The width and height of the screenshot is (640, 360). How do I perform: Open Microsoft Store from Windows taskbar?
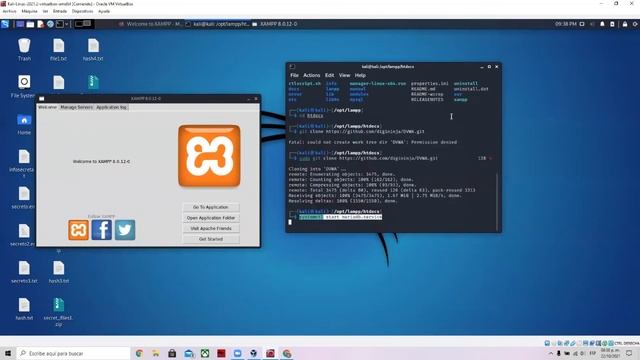tap(172, 353)
